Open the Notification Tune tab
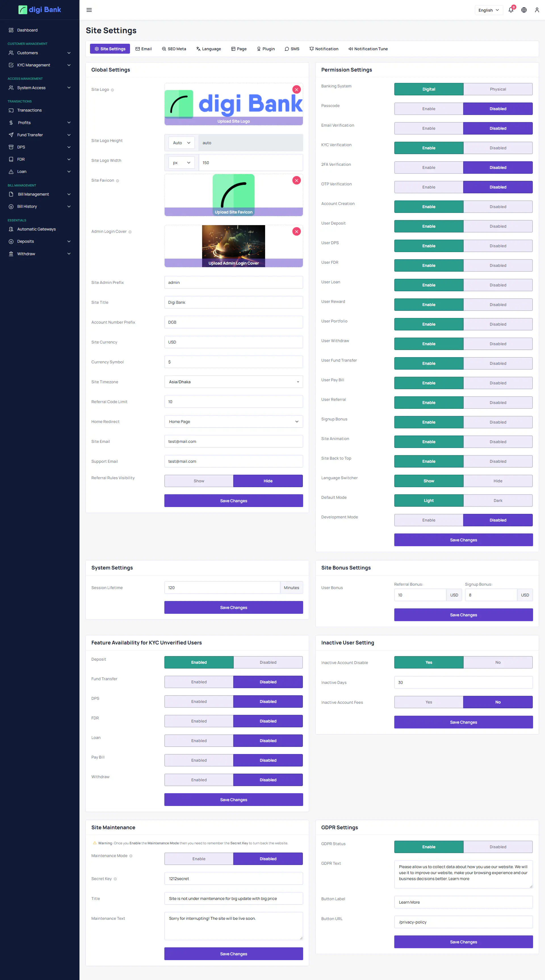 368,49
